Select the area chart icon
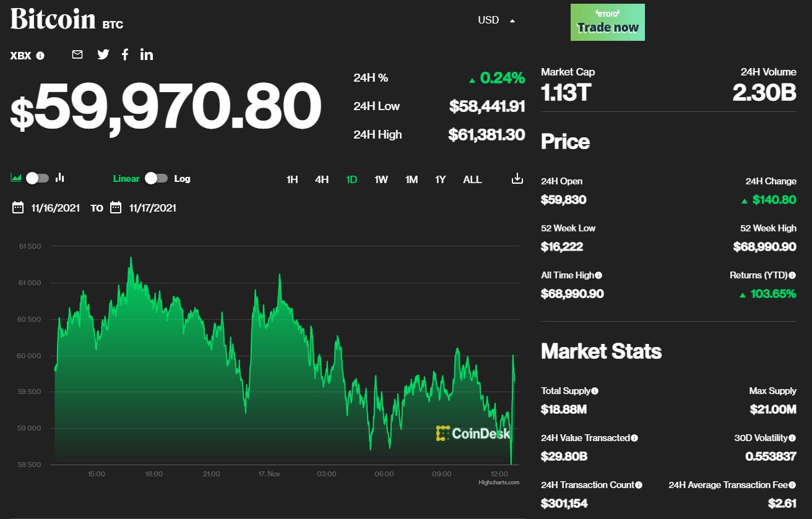 pos(16,178)
